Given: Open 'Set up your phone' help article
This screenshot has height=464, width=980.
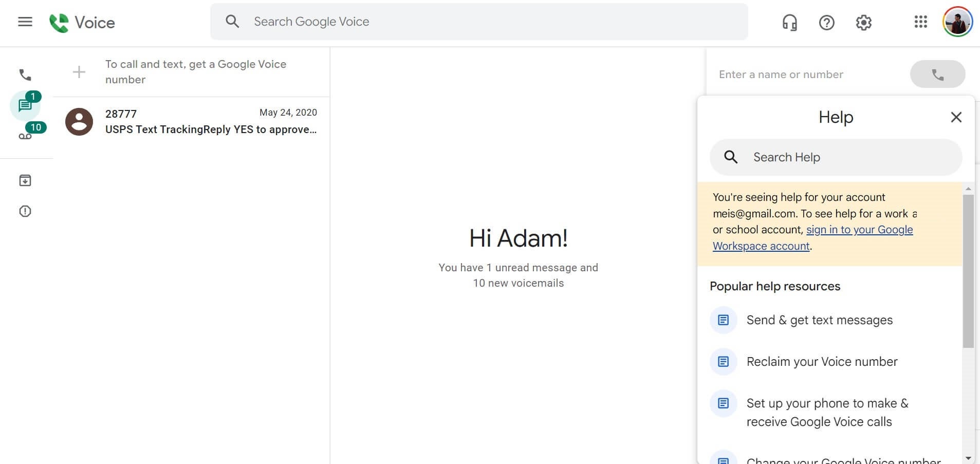Looking at the screenshot, I should point(827,413).
